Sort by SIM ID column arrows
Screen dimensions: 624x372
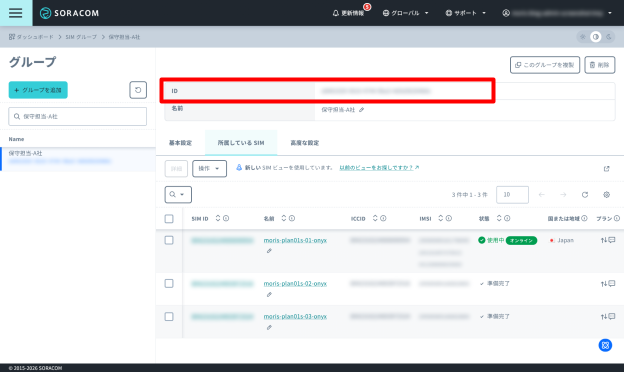tap(218, 218)
